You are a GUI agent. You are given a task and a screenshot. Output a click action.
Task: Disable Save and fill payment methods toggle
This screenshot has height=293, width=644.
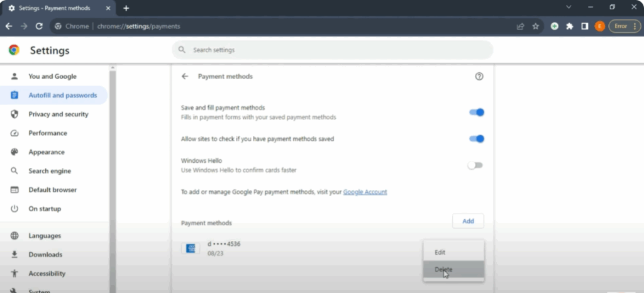click(x=476, y=112)
